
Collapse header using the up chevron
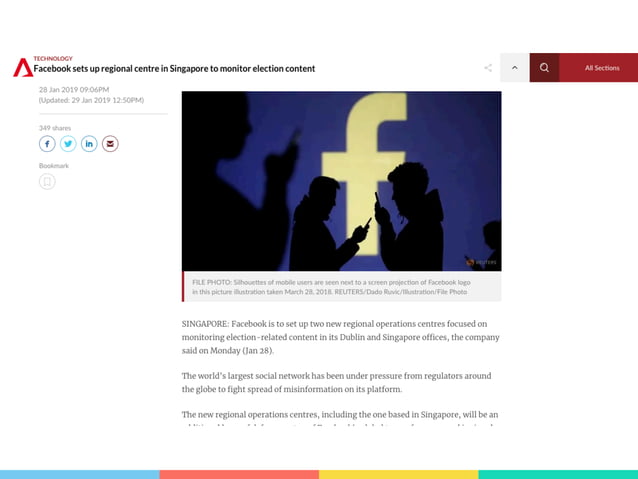click(515, 68)
